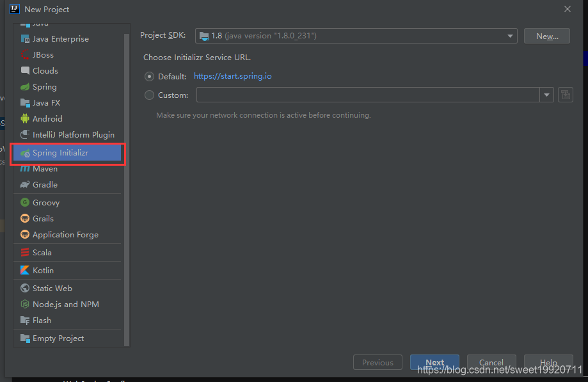Click the green Spring leaf icon
Viewport: 588px width, 382px height.
(x=25, y=87)
